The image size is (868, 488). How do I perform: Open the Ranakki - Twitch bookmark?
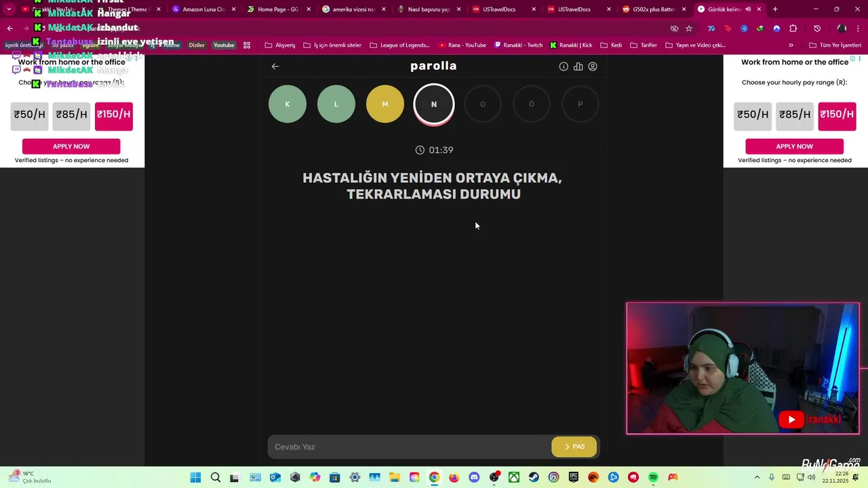pyautogui.click(x=519, y=45)
